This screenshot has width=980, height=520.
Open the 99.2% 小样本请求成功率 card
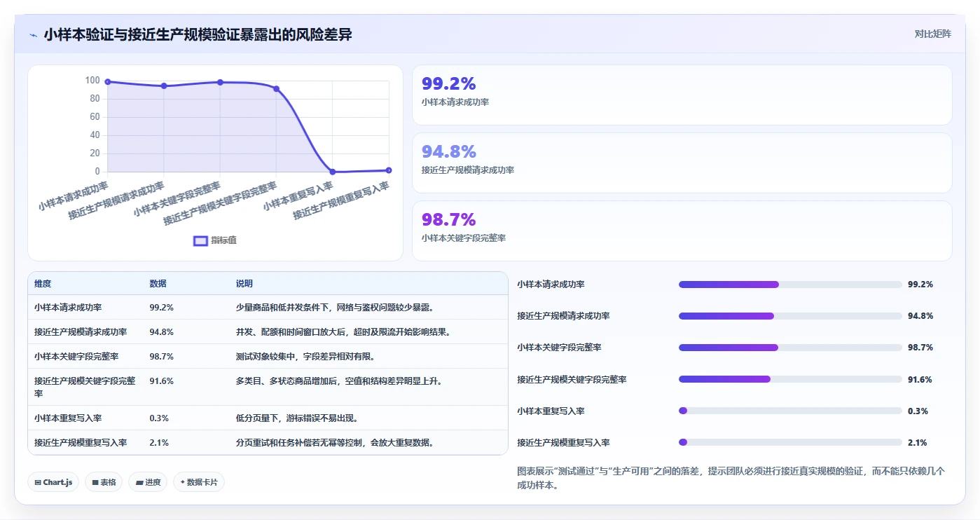coord(682,95)
